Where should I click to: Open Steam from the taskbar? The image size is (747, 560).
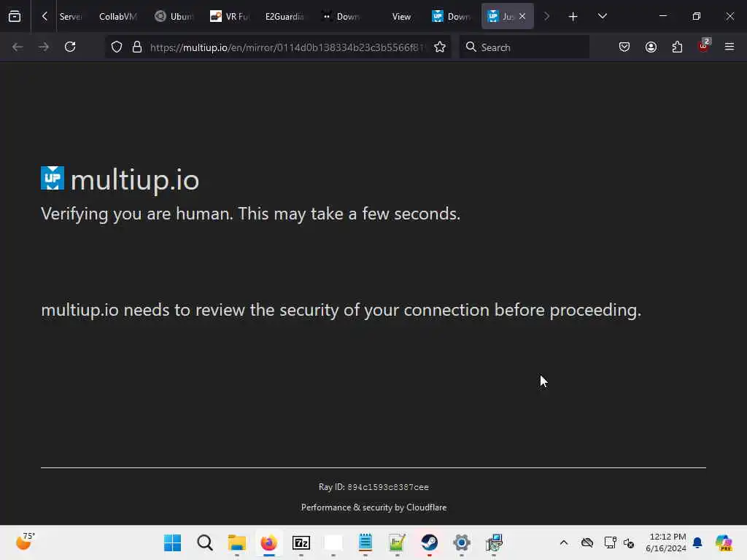point(429,542)
